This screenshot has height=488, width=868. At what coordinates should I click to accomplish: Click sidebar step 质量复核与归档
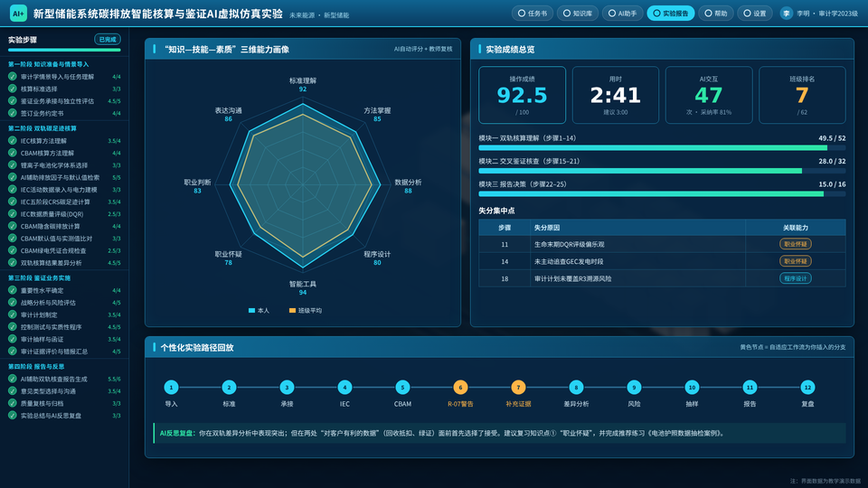65,403
